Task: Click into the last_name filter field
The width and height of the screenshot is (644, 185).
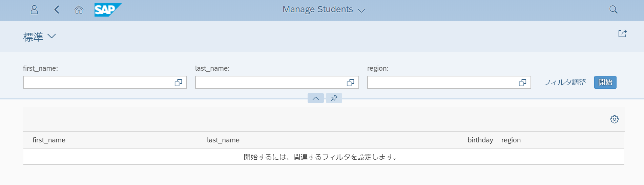Action: (270, 83)
